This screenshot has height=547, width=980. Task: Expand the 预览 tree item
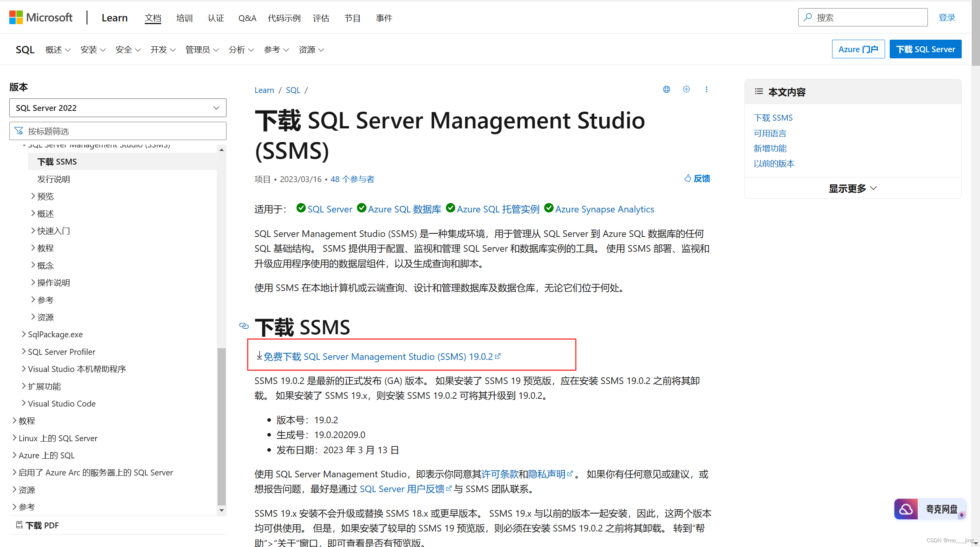(x=33, y=196)
